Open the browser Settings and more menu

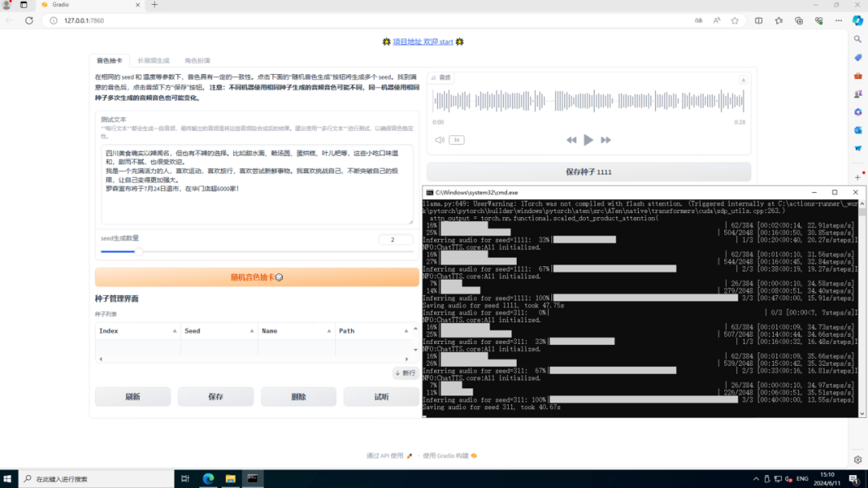(x=838, y=20)
